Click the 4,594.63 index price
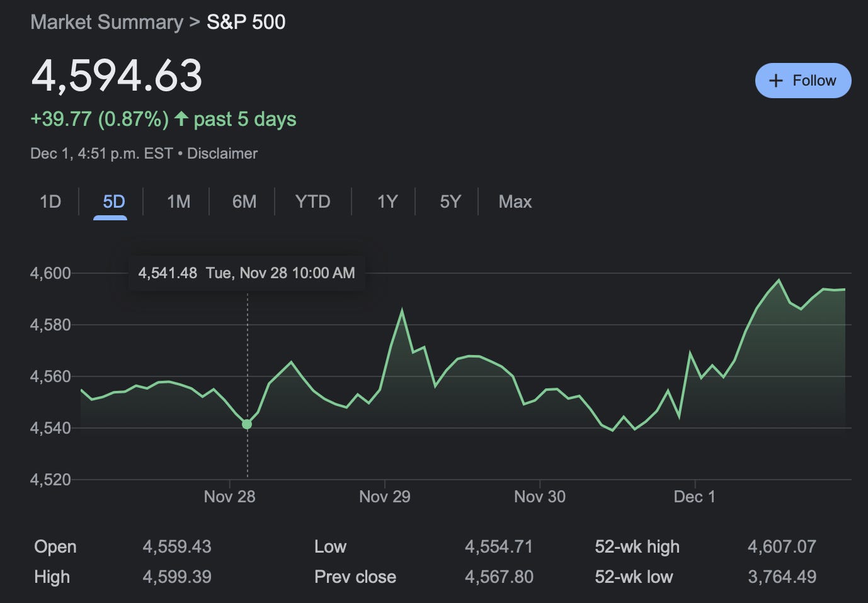Image resolution: width=868 pixels, height=603 pixels. (117, 76)
